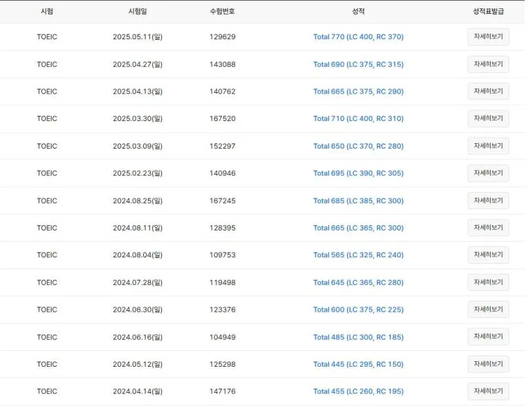Open the Total 445 score link
Image resolution: width=532 pixels, height=406 pixels.
(x=358, y=364)
